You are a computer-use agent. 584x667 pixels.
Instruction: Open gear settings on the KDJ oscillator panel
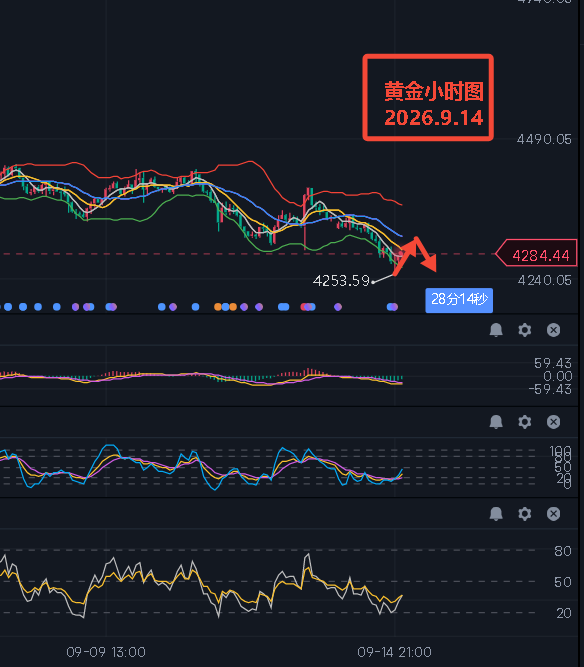point(524,422)
